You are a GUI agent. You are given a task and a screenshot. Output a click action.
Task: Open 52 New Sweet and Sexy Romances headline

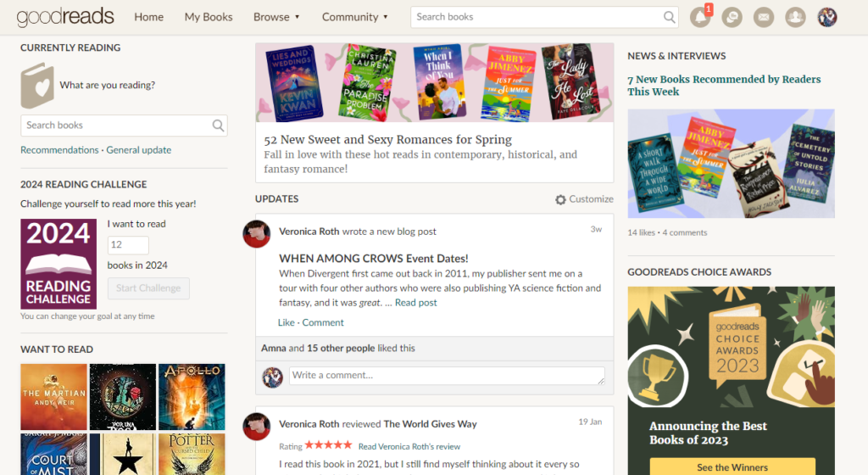[x=387, y=139]
